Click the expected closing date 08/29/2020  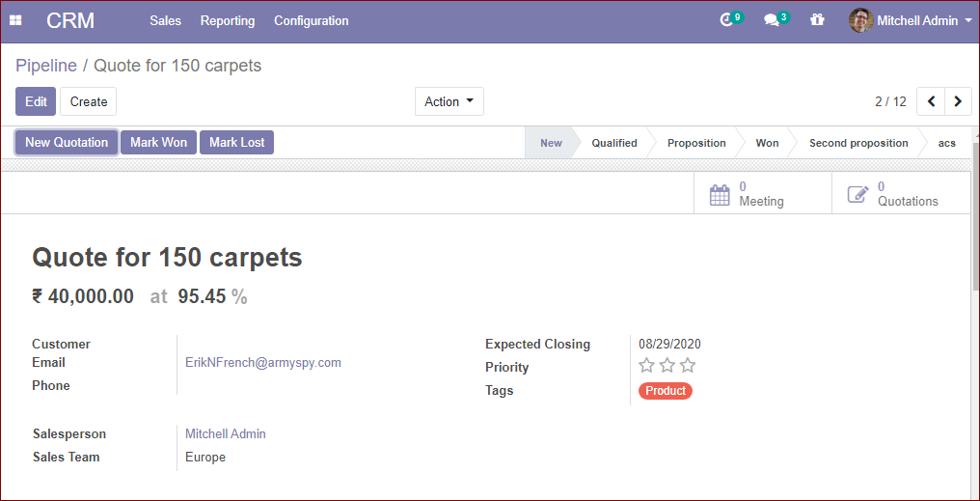[x=669, y=344]
